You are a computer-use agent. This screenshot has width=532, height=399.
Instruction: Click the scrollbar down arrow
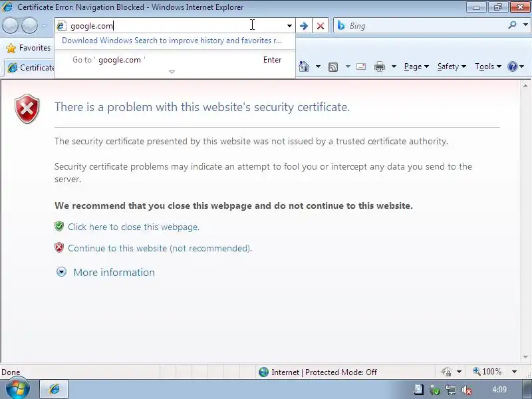[525, 357]
